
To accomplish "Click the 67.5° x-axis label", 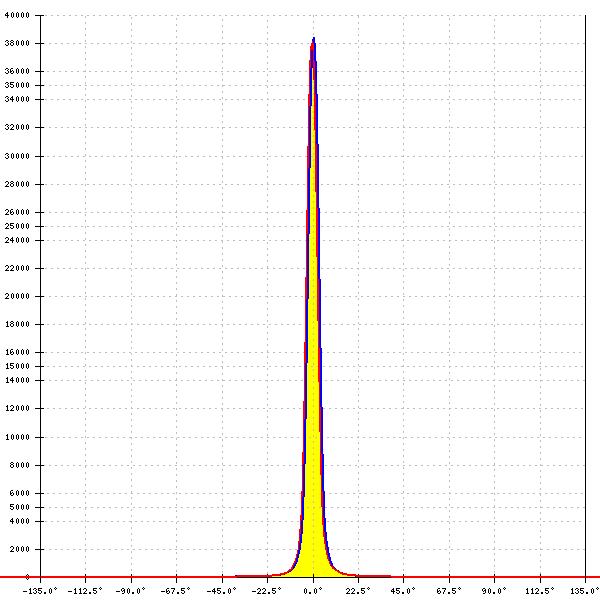I will point(449,591).
